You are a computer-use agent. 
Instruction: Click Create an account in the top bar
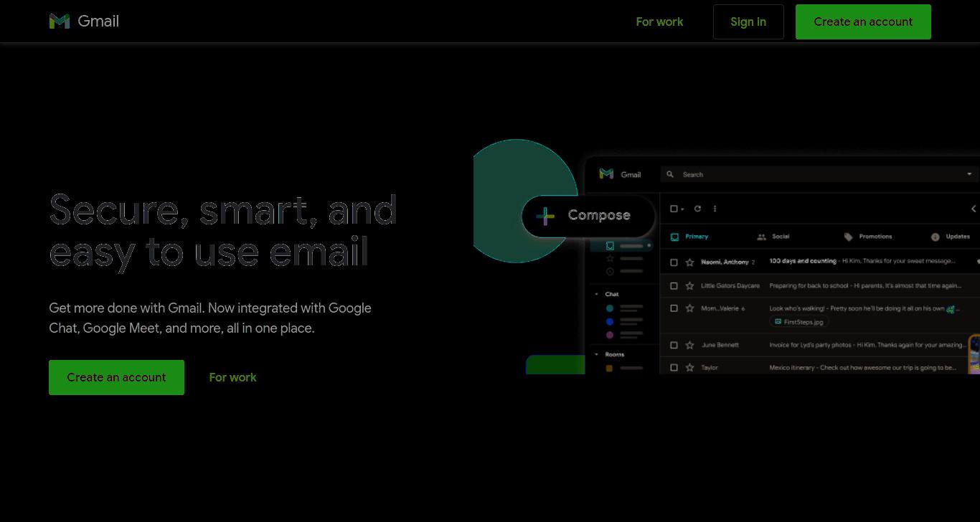tap(863, 22)
